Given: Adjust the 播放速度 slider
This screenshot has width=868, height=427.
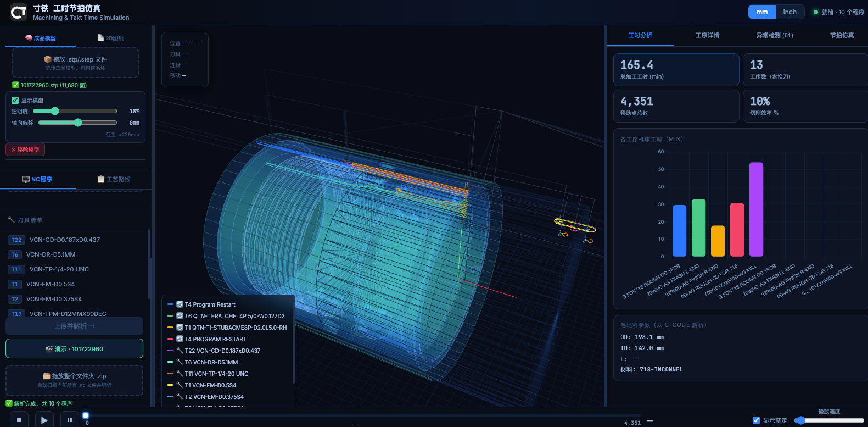Looking at the screenshot, I should tap(828, 420).
